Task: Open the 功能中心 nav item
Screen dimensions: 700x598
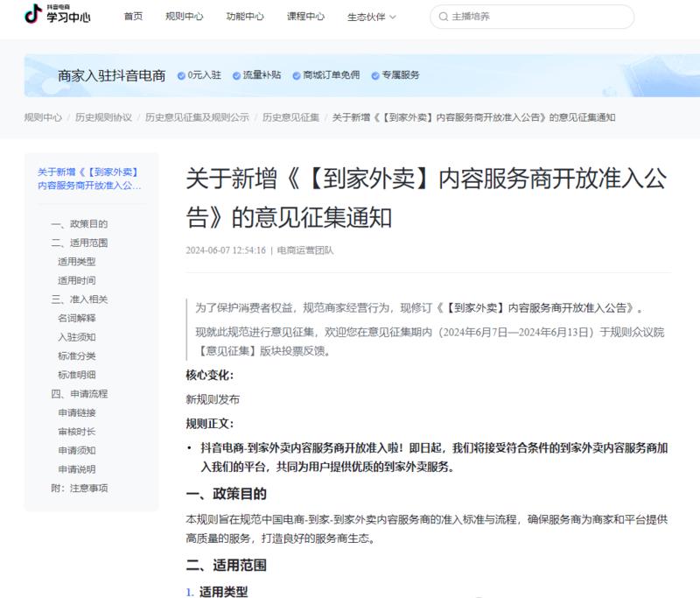Action: [x=245, y=17]
